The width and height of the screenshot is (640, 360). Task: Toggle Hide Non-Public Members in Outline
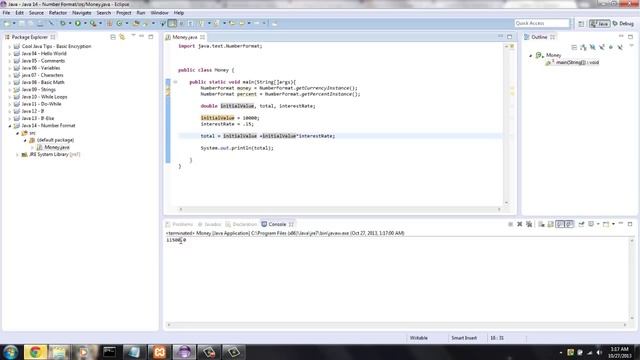(611, 47)
